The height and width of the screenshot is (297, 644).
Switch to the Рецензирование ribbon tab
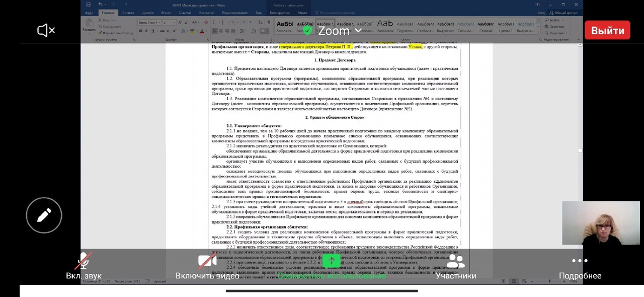pos(234,13)
